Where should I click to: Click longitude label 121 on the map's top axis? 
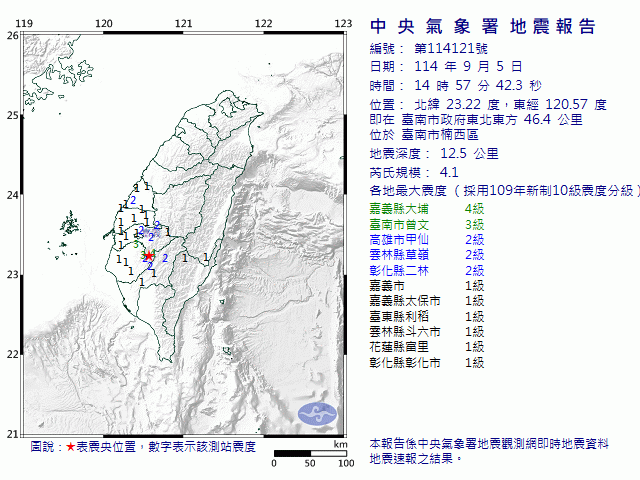tap(184, 24)
